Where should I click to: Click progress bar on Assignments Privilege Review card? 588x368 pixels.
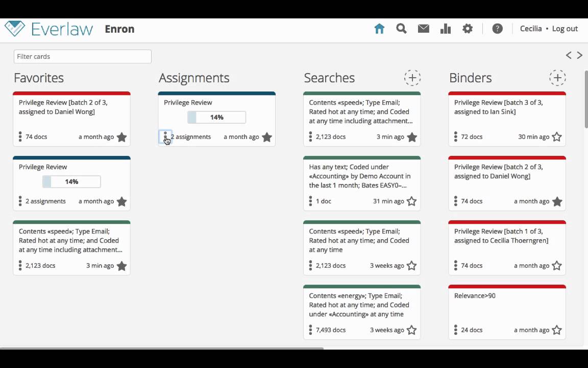[x=217, y=117]
